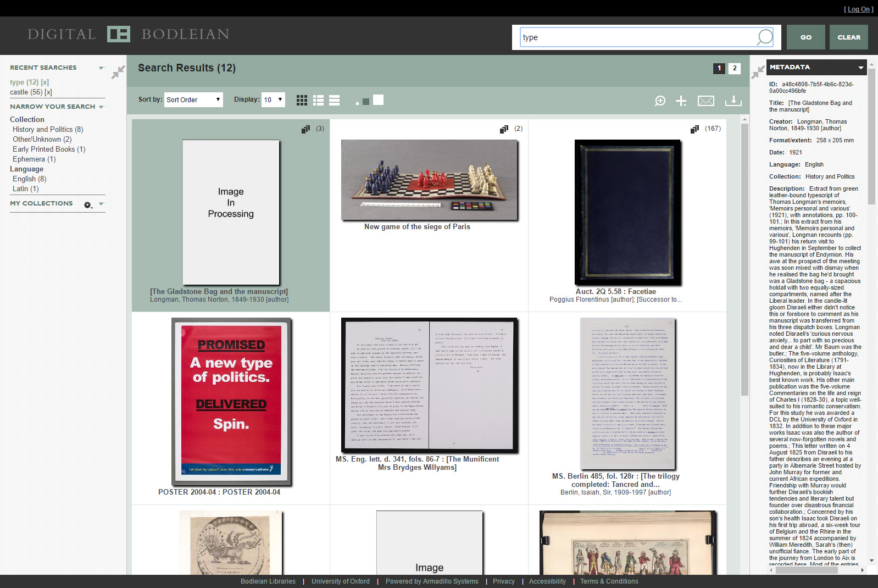The width and height of the screenshot is (878, 588).
Task: Collapse the left sidebar with arrows icon
Action: [118, 72]
